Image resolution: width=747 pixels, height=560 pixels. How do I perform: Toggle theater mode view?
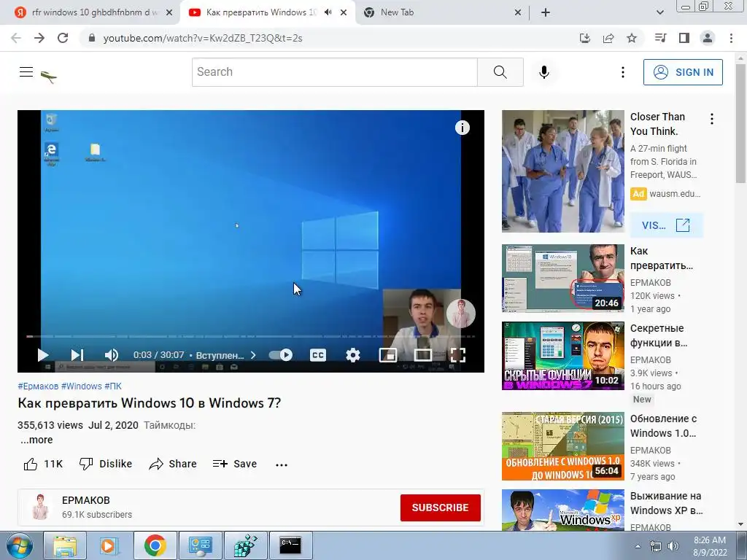click(x=423, y=355)
